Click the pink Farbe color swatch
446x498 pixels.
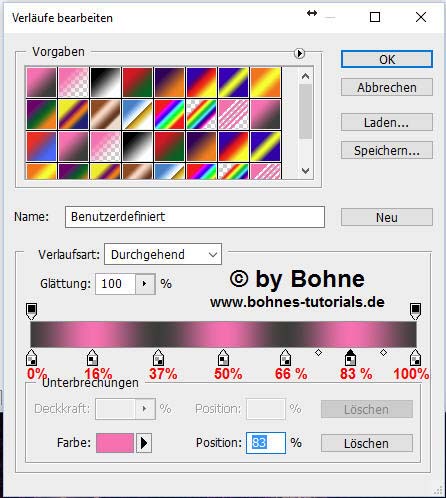(x=115, y=443)
